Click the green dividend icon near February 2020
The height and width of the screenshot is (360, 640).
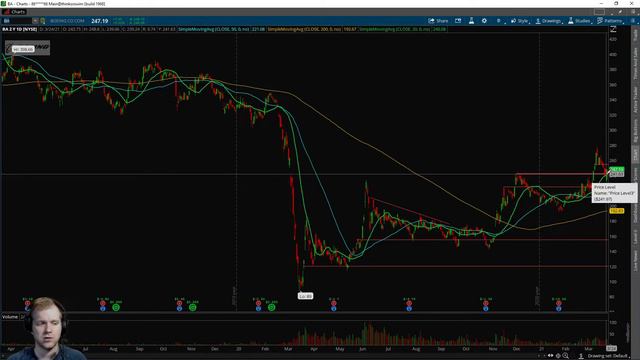pos(271,307)
